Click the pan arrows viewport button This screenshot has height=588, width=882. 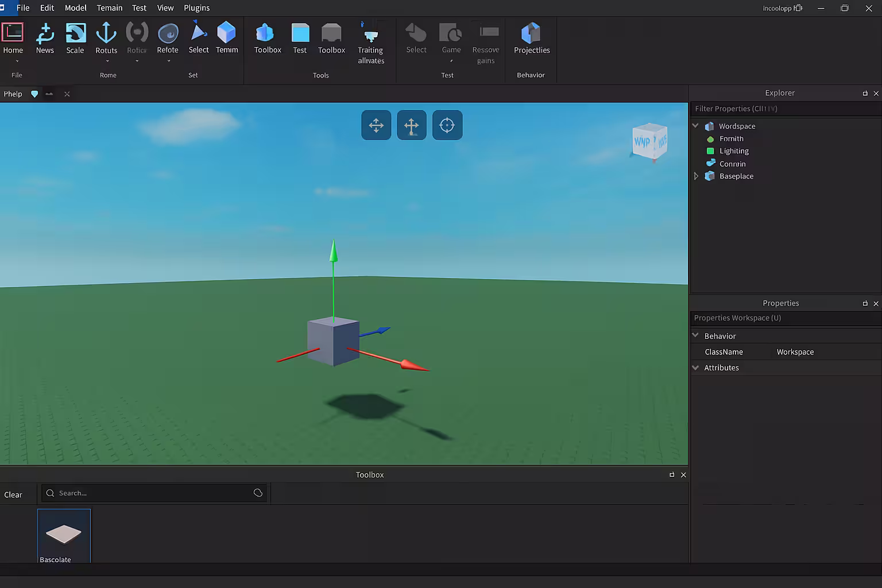tap(376, 125)
